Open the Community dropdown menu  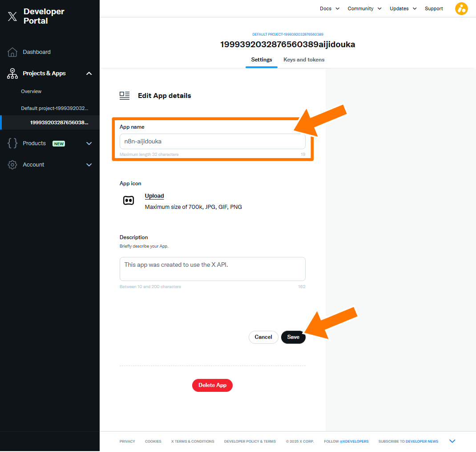[364, 8]
